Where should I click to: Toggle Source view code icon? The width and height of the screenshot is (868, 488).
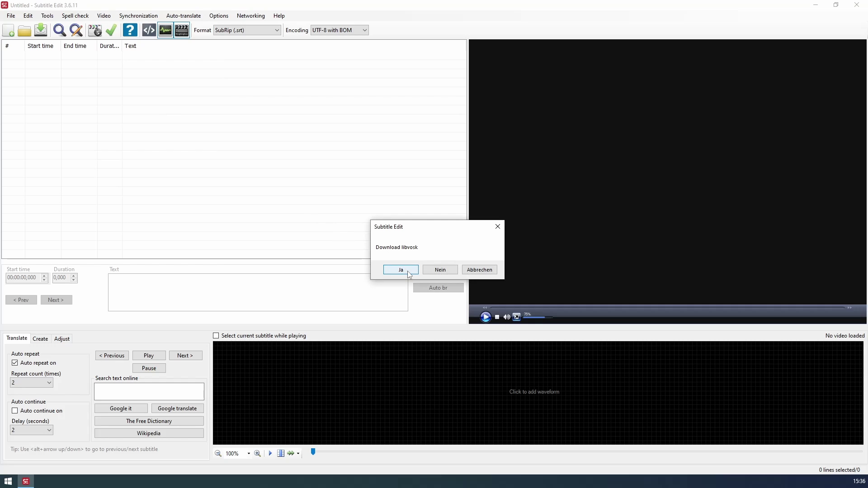[149, 30]
